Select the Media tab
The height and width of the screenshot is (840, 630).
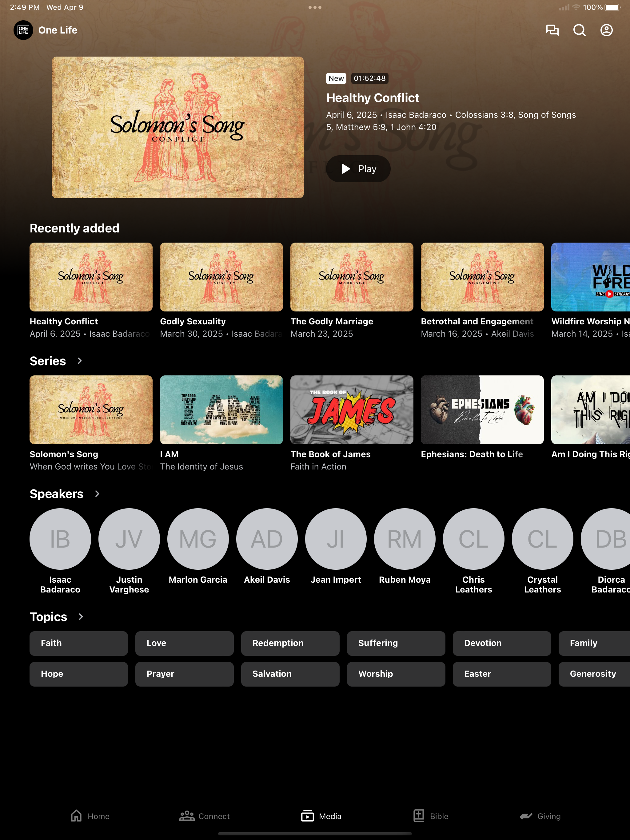[x=321, y=816]
